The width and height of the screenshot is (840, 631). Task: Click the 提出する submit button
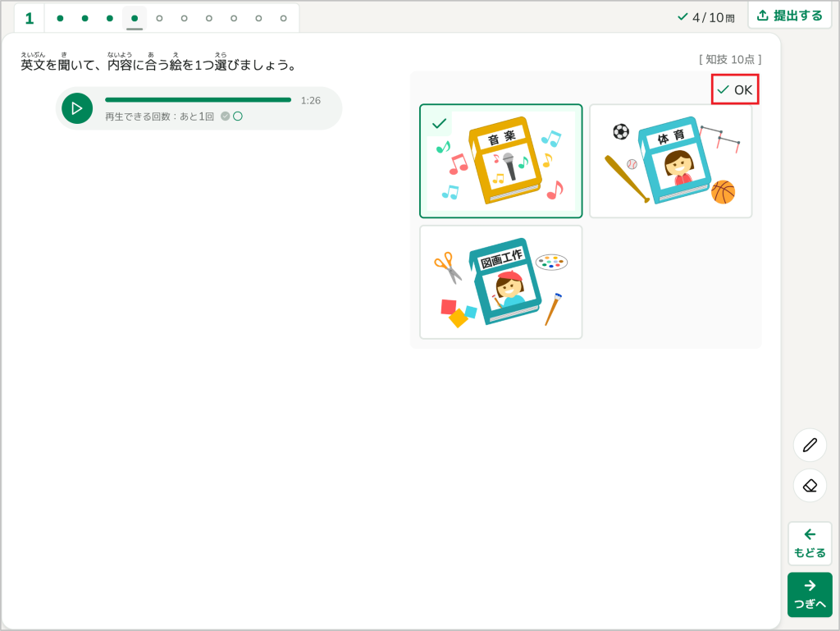click(790, 16)
